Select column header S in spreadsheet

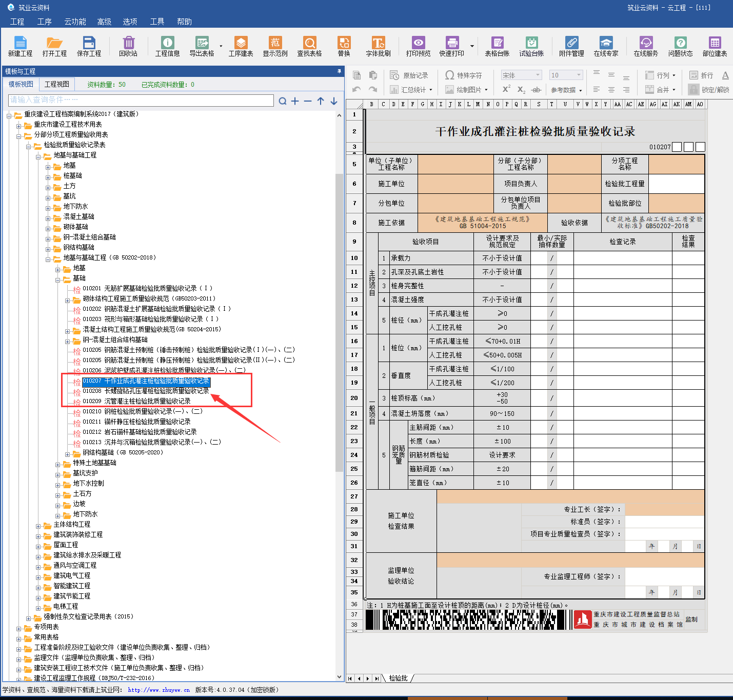point(539,104)
